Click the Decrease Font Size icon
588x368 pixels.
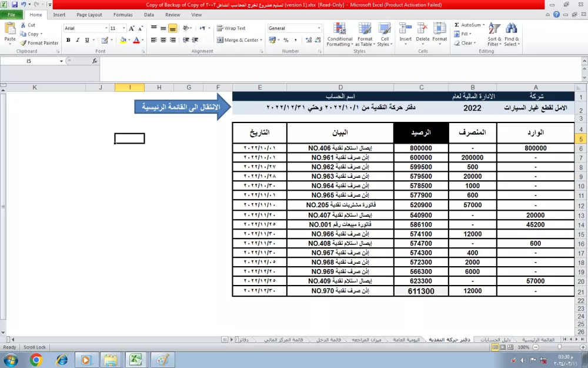coord(141,28)
